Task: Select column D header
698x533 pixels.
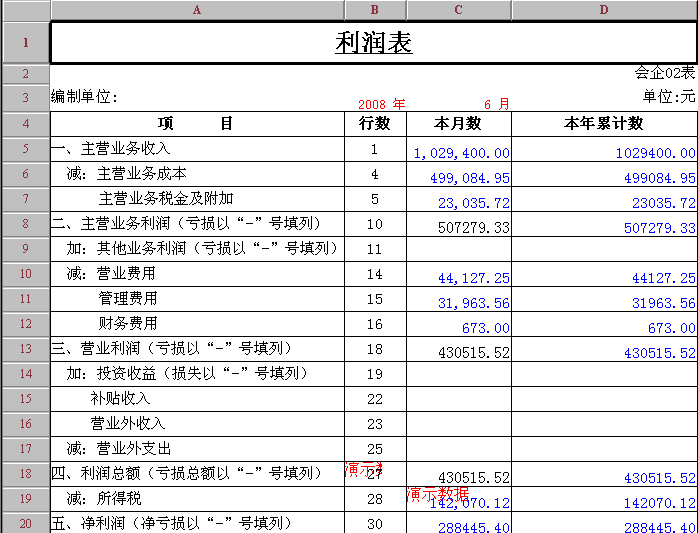Action: pos(605,10)
